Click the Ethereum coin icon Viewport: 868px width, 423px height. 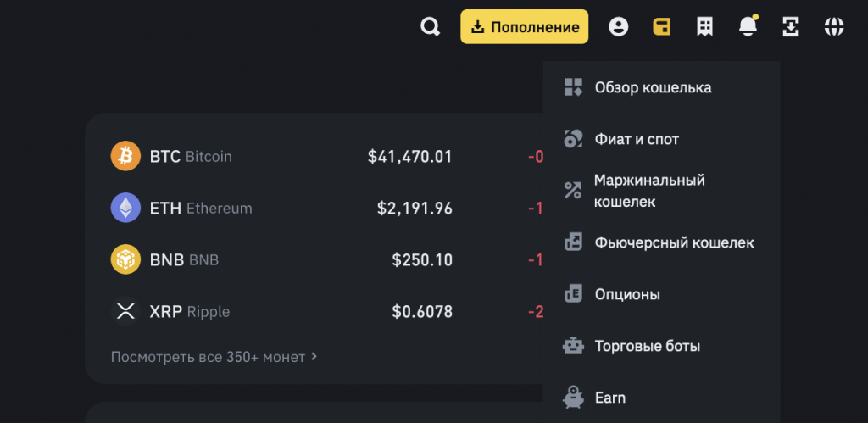point(125,208)
